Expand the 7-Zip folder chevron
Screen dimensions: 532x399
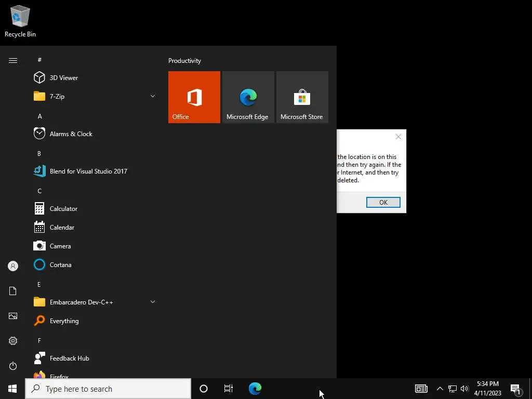click(x=153, y=96)
